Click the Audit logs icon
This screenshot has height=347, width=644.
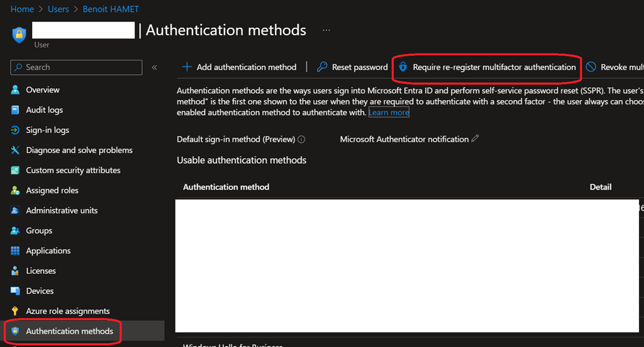point(16,110)
